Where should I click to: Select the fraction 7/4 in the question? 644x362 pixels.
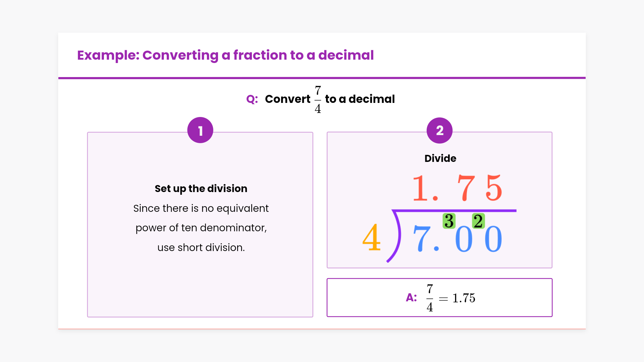click(318, 100)
